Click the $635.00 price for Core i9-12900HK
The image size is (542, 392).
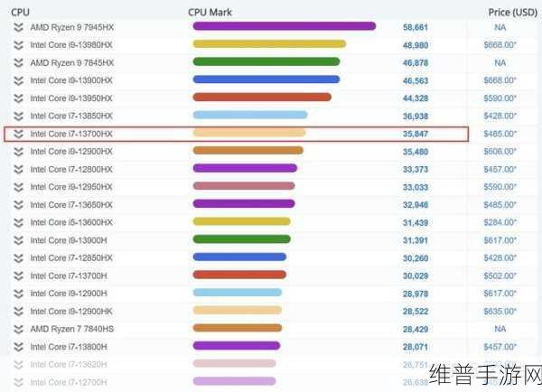pos(500,312)
